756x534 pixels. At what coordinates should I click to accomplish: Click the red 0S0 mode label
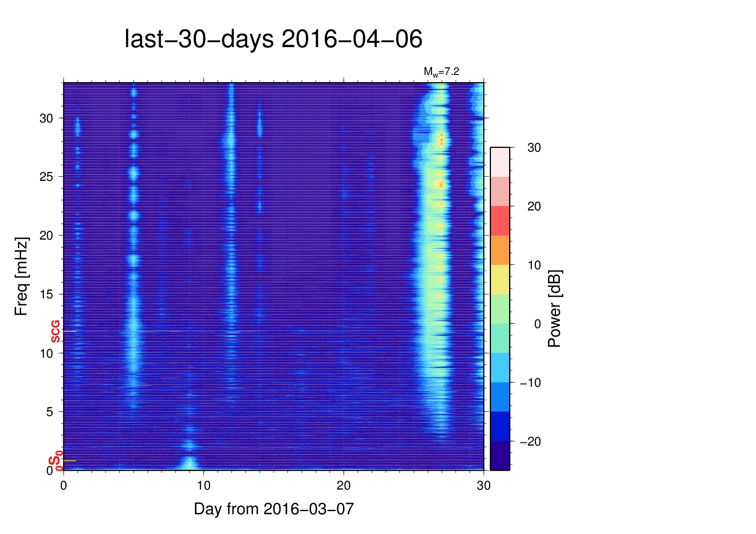(56, 462)
